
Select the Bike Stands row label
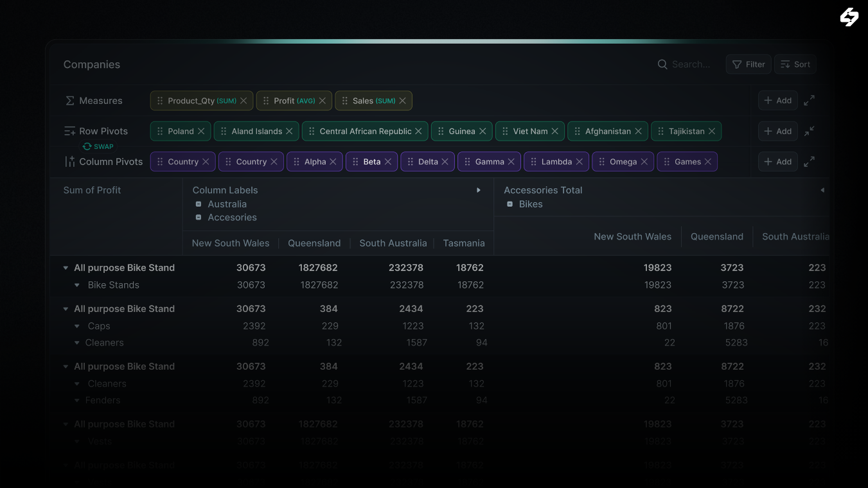[x=114, y=285]
